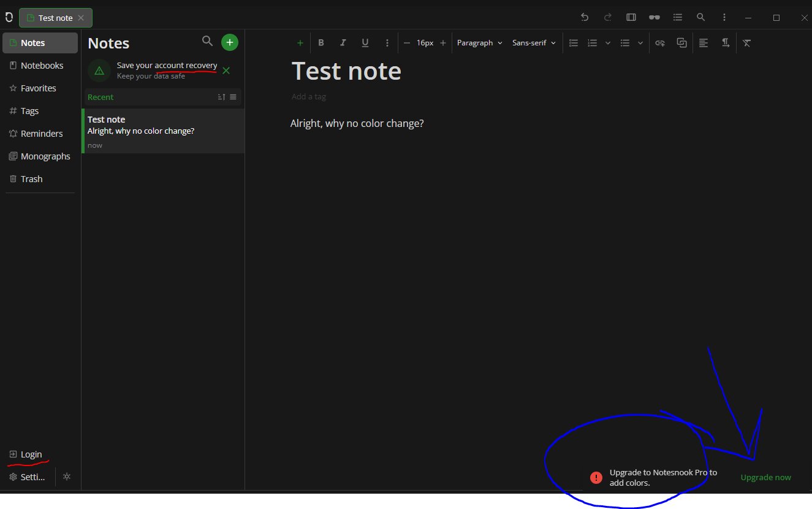Screen dimensions: 812x509
Task: Click the note body text line
Action: tap(357, 123)
